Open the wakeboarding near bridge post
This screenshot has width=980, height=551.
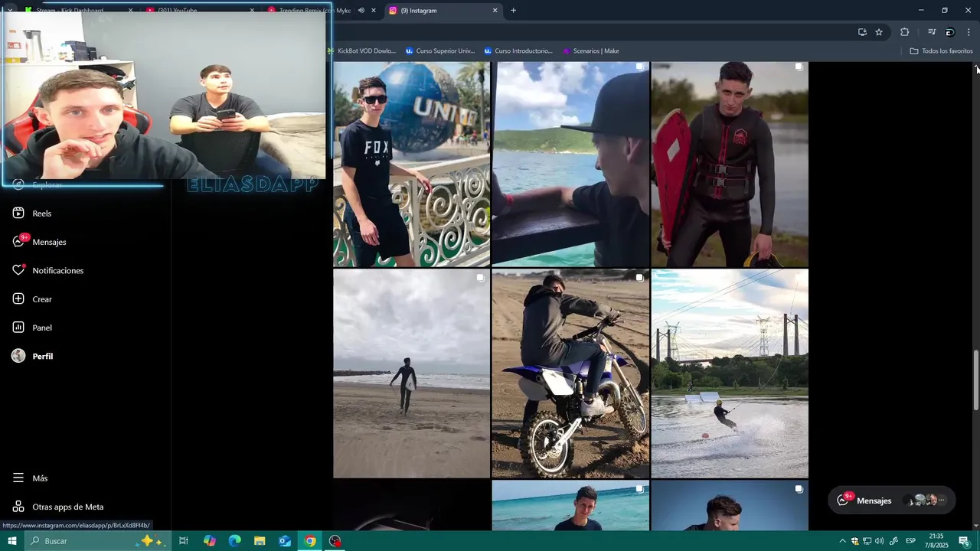[730, 373]
